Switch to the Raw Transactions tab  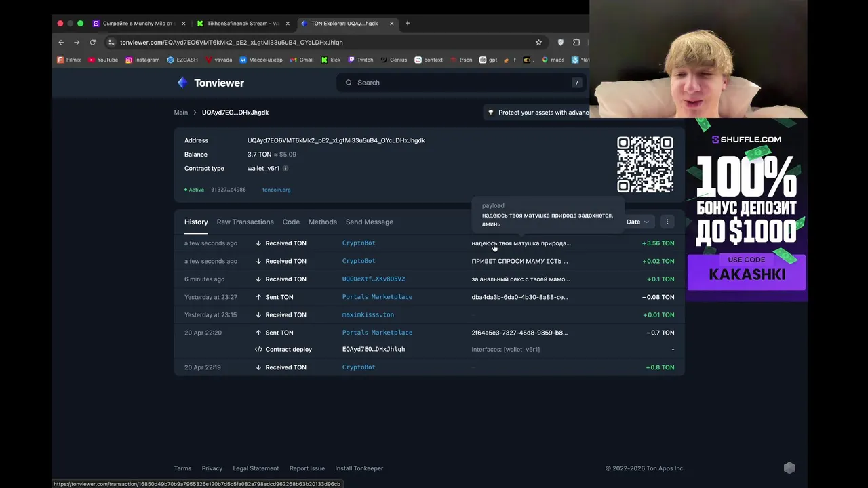pyautogui.click(x=245, y=222)
